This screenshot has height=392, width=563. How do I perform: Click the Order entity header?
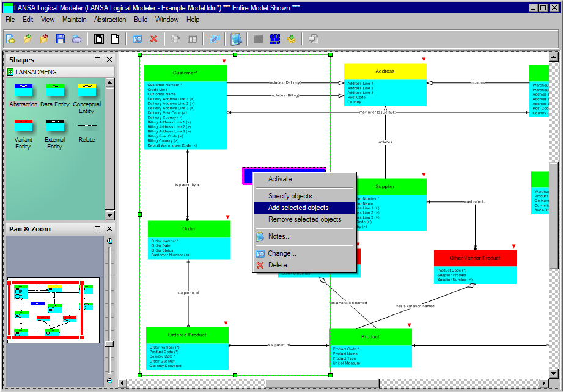pyautogui.click(x=189, y=229)
